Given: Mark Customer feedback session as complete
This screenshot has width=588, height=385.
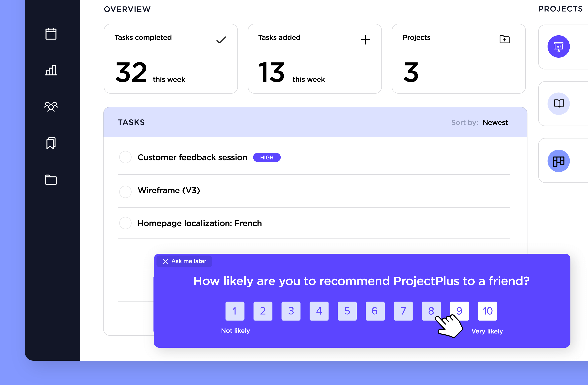Looking at the screenshot, I should 125,157.
